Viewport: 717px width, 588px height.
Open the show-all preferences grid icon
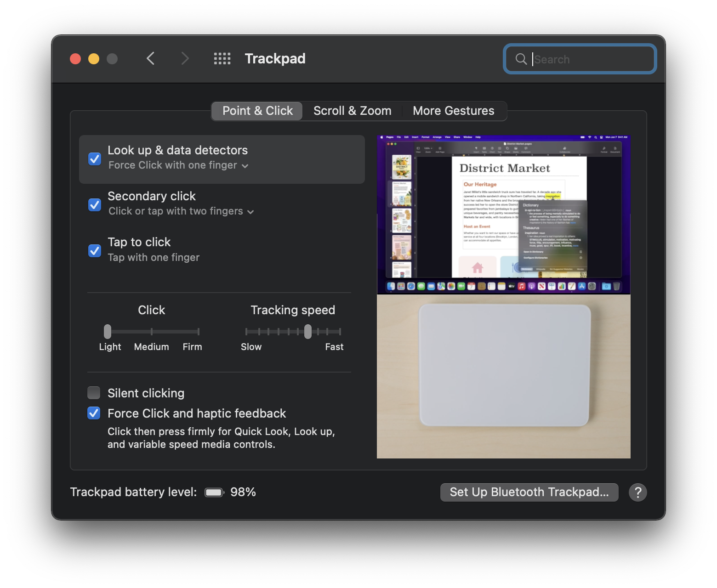(222, 59)
